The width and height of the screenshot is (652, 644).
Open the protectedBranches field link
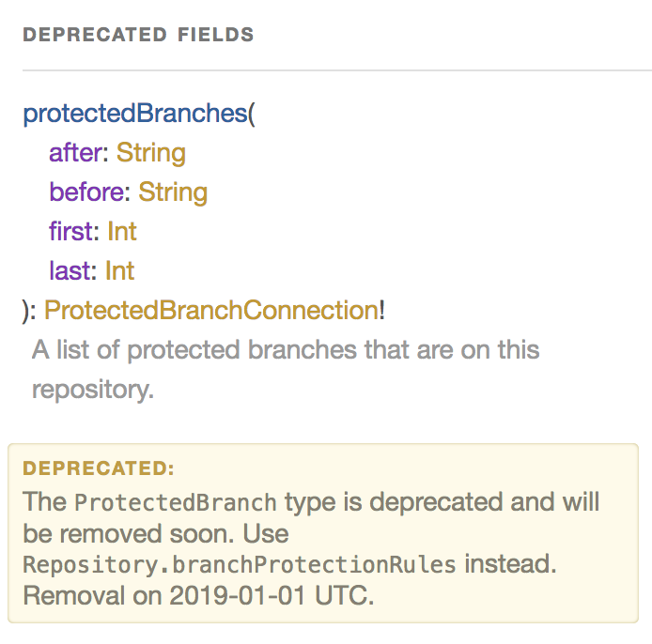pyautogui.click(x=133, y=114)
